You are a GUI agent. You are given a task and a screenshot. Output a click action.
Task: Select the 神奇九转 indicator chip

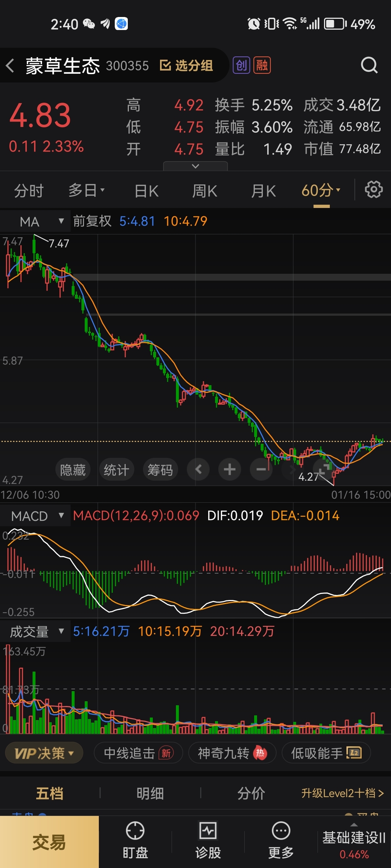[232, 753]
